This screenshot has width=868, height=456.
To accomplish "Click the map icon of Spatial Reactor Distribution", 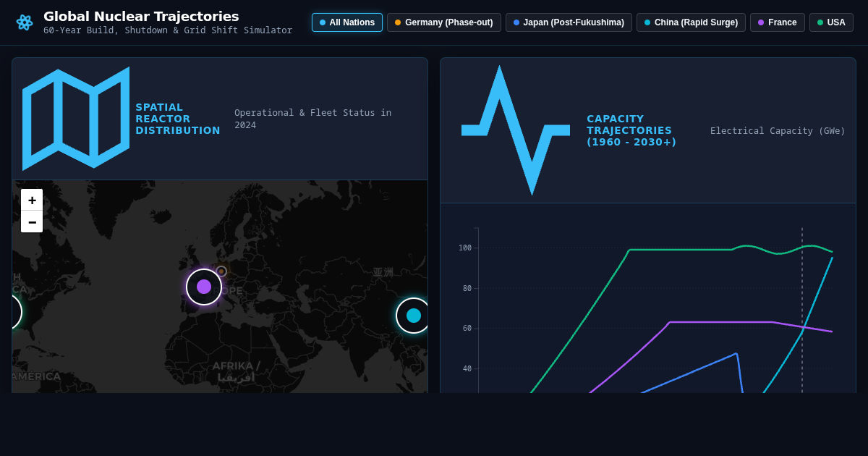I will pyautogui.click(x=76, y=119).
